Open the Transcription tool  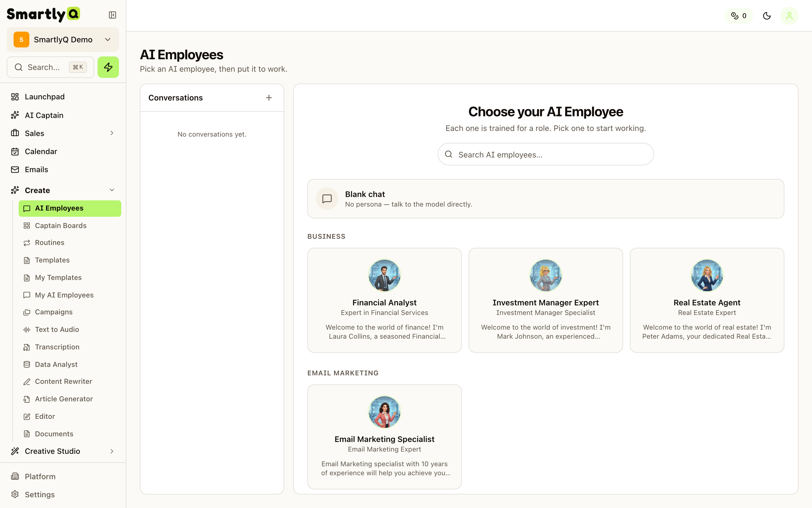click(x=70, y=347)
